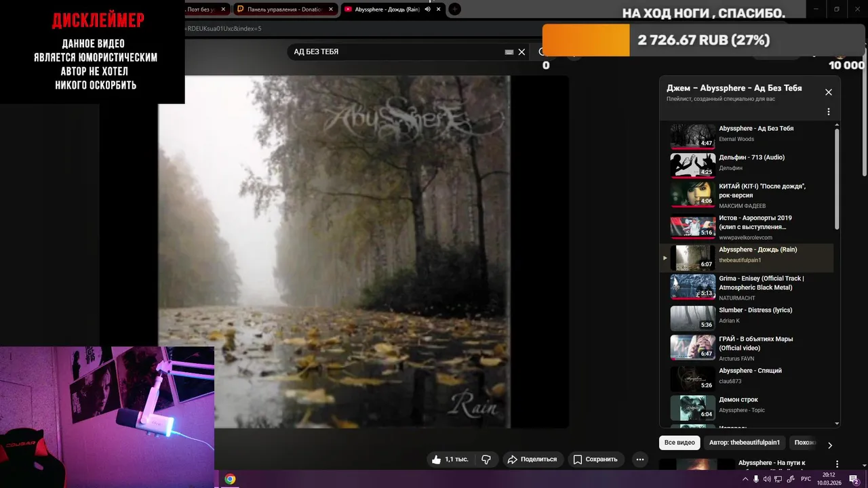Screen dimensions: 868x488
Task: Open the notification center icon
Action: (854, 479)
